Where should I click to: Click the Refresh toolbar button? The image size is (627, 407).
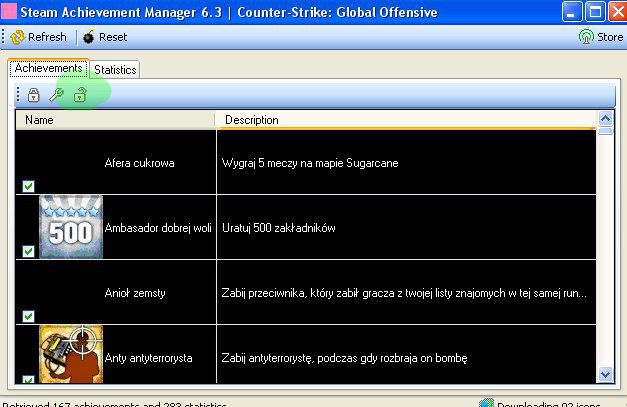pos(38,37)
